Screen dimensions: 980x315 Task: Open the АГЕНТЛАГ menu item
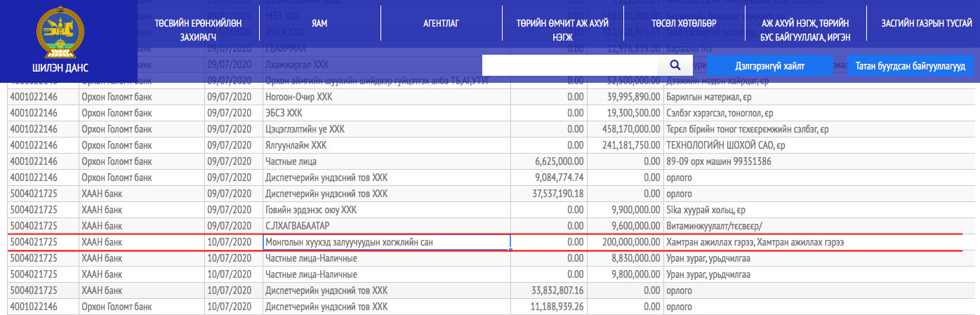[x=441, y=24]
